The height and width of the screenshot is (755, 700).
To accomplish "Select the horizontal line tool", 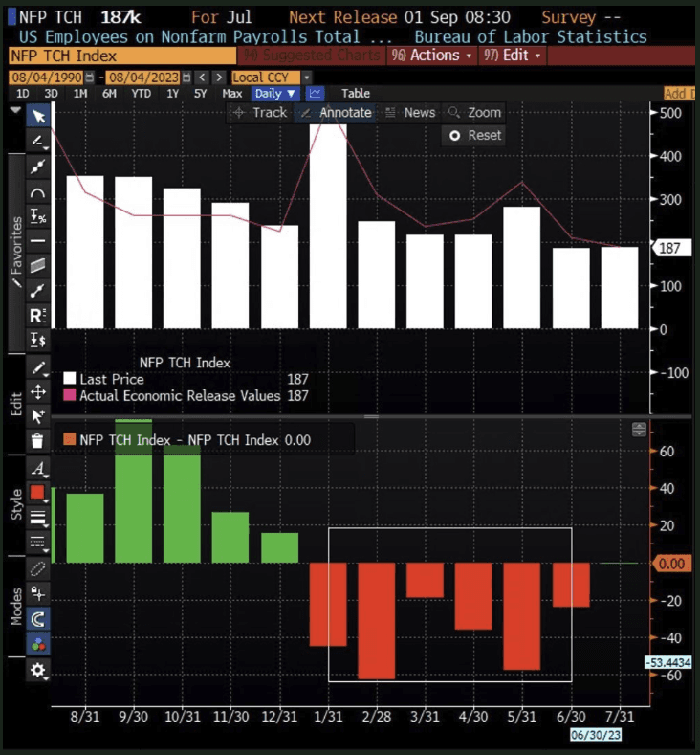I will [x=38, y=241].
